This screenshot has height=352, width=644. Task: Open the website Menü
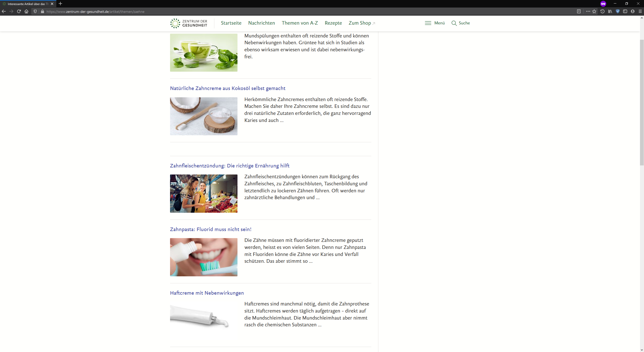[x=434, y=23]
